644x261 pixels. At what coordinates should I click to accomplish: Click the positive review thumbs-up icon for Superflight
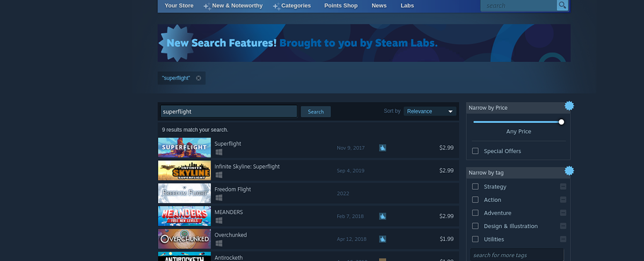pyautogui.click(x=383, y=148)
